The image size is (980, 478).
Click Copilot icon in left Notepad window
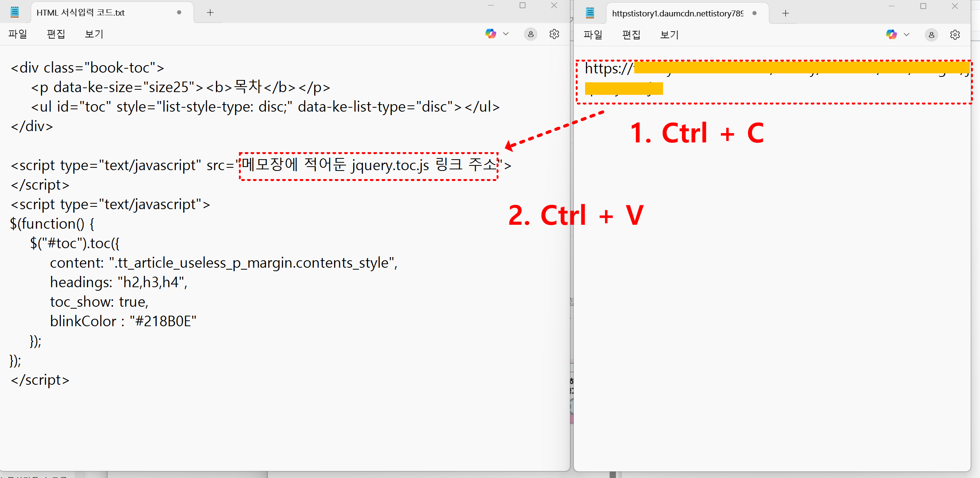point(490,34)
